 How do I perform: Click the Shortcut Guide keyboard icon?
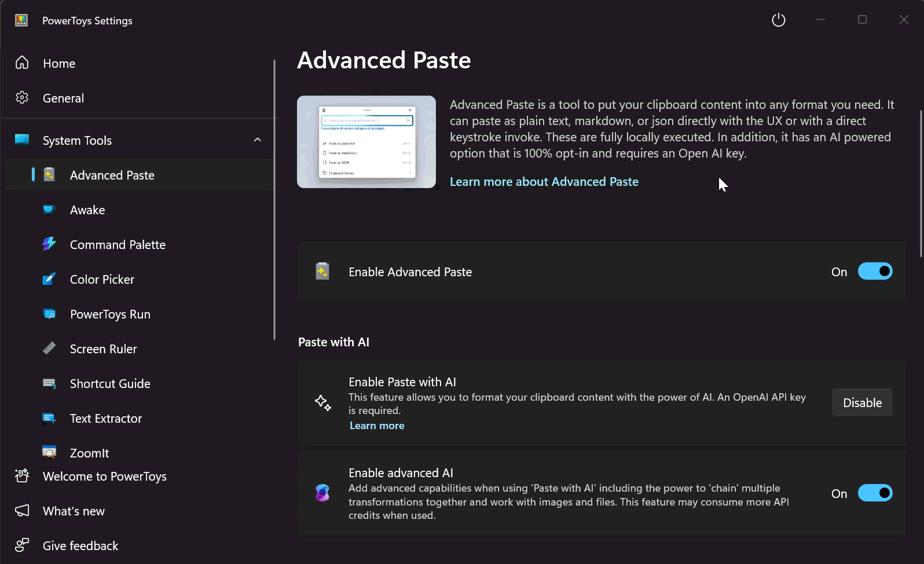pyautogui.click(x=49, y=383)
